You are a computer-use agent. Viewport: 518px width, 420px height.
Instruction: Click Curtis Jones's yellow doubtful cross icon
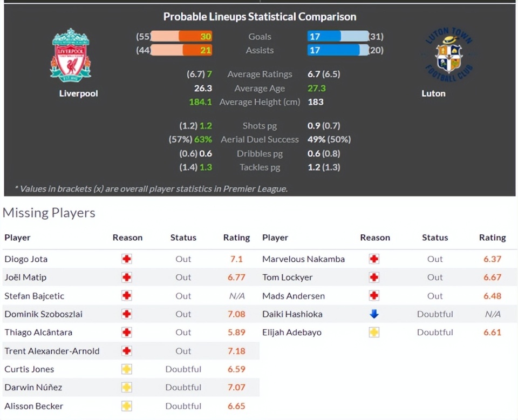click(127, 369)
